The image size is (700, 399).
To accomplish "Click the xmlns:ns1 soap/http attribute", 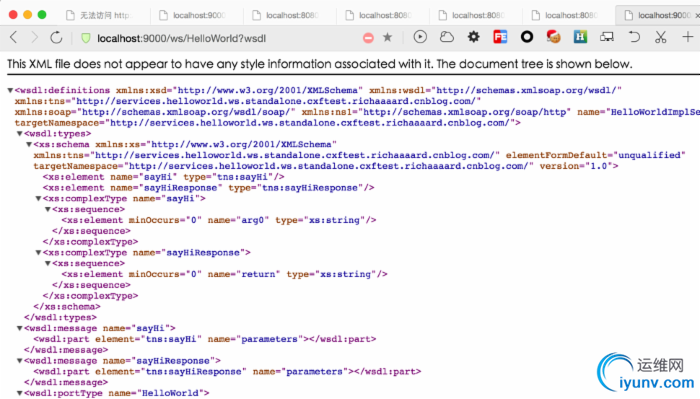I will (x=436, y=112).
